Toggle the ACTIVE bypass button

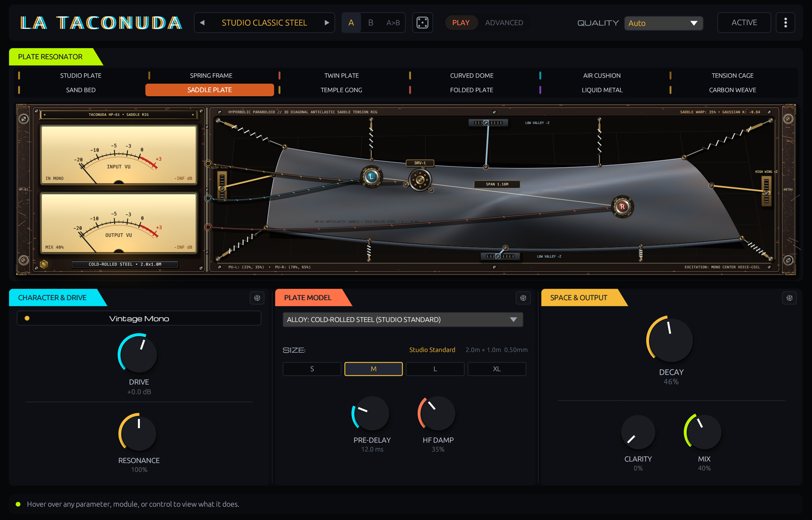[744, 23]
